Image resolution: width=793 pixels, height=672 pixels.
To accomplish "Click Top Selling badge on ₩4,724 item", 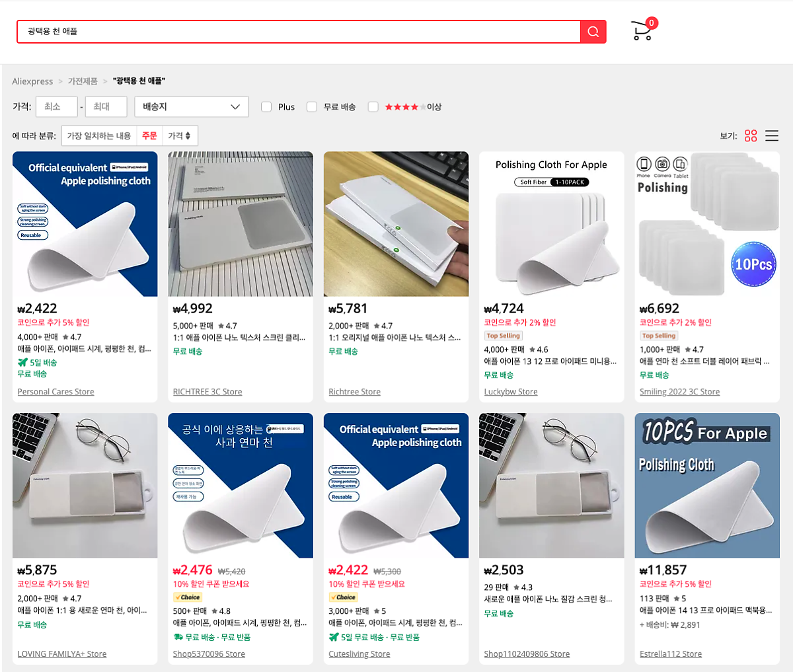I will 504,336.
